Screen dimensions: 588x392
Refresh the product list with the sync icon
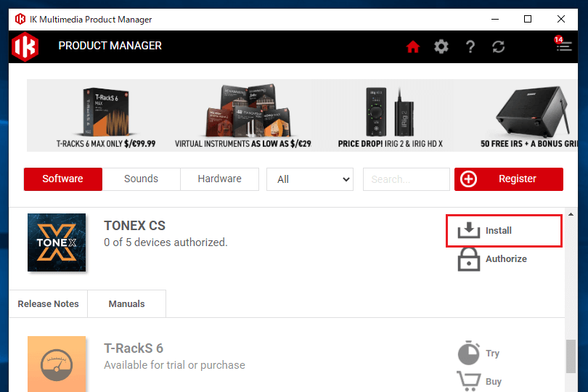click(499, 47)
